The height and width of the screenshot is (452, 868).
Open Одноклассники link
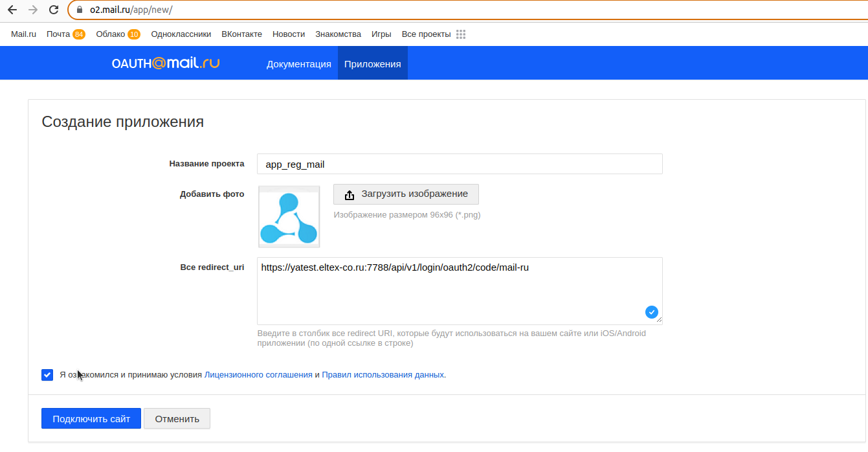(181, 34)
